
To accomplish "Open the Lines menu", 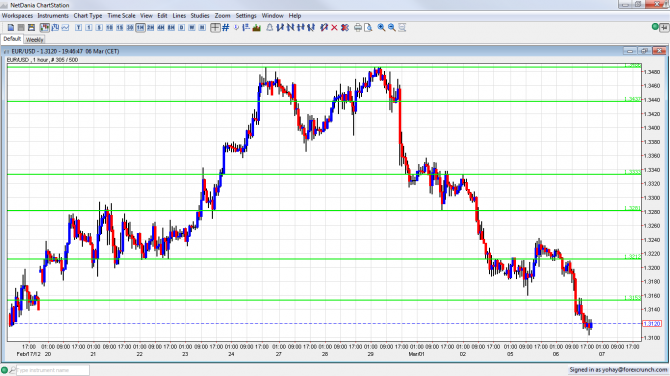I will [179, 16].
